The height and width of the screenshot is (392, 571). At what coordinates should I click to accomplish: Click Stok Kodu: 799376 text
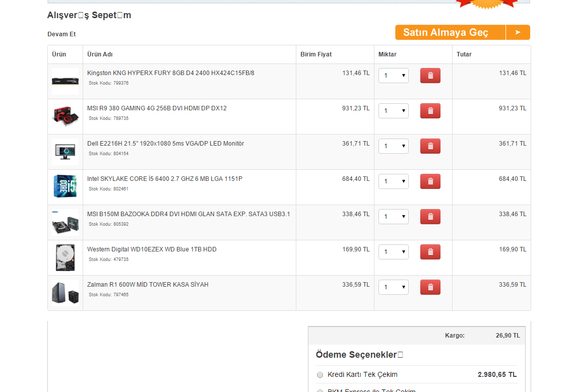pyautogui.click(x=108, y=83)
